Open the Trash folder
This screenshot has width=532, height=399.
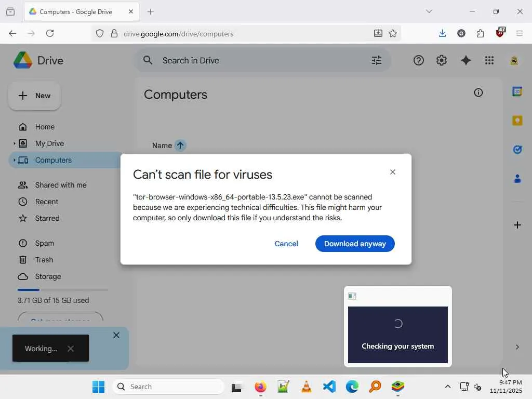(44, 260)
